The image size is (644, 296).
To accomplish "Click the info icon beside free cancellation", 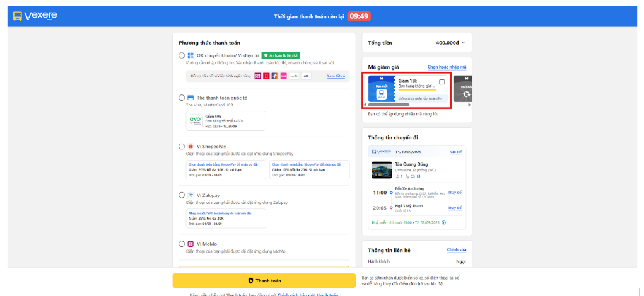I will click(x=444, y=222).
